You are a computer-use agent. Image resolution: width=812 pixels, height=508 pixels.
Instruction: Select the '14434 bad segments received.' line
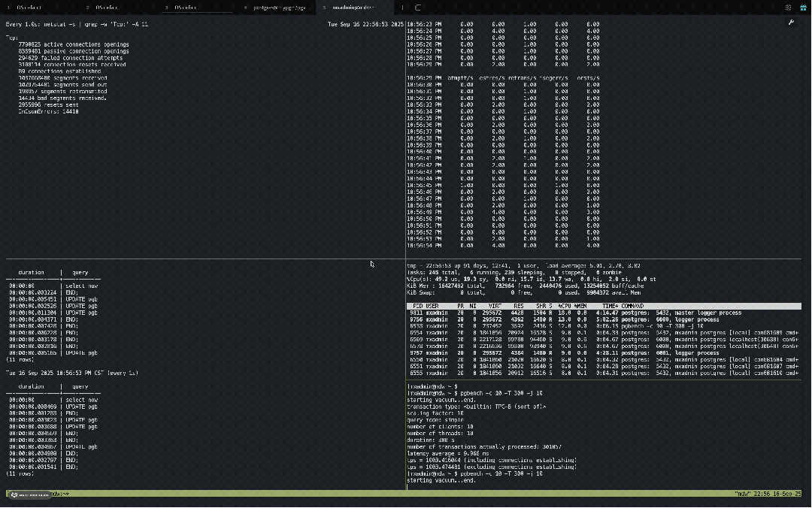62,98
